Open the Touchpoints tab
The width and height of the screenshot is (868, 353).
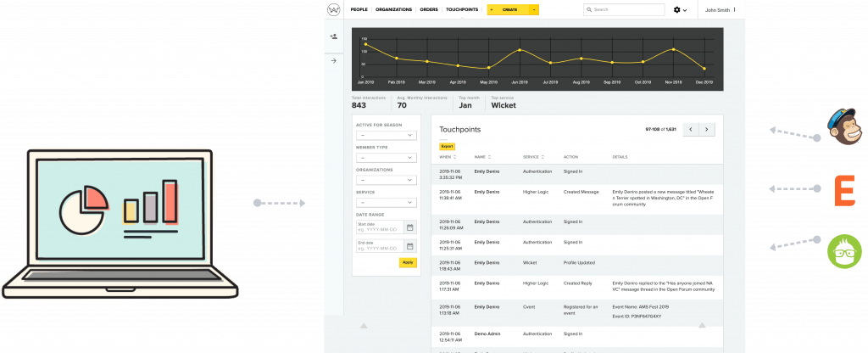[462, 10]
